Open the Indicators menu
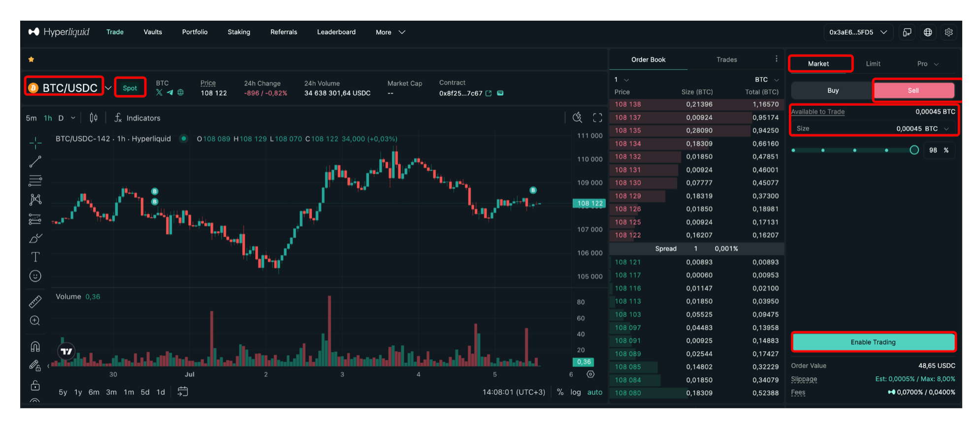Image resolution: width=980 pixels, height=427 pixels. (137, 118)
